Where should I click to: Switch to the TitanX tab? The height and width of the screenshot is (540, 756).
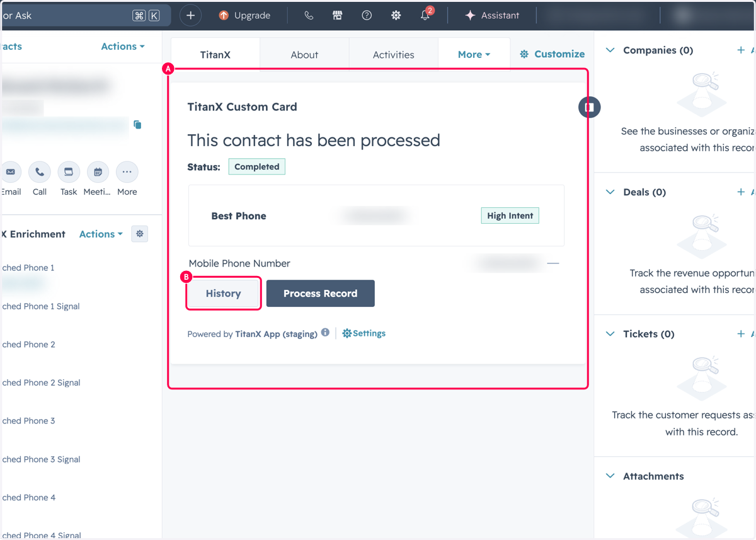(215, 55)
